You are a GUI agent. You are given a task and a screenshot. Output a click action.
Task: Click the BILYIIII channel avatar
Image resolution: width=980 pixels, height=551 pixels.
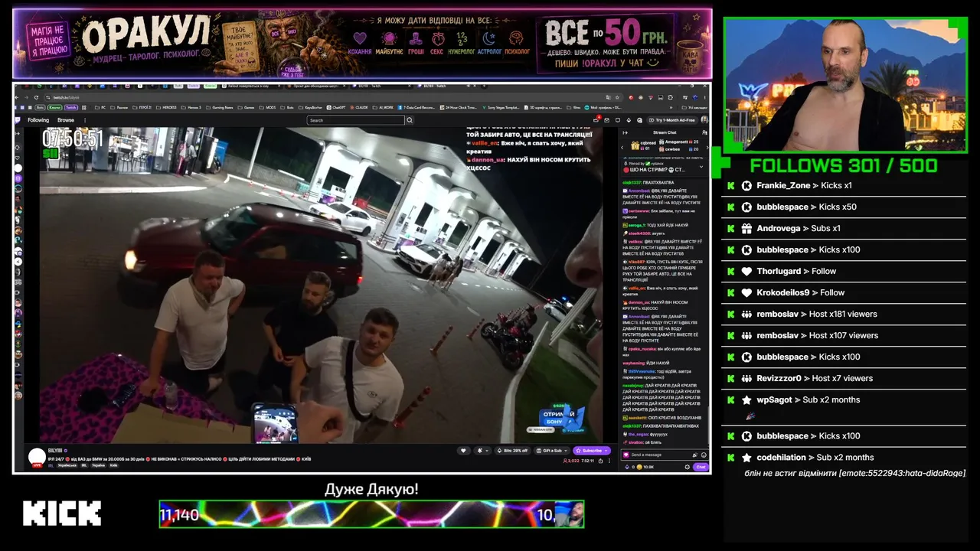(37, 458)
